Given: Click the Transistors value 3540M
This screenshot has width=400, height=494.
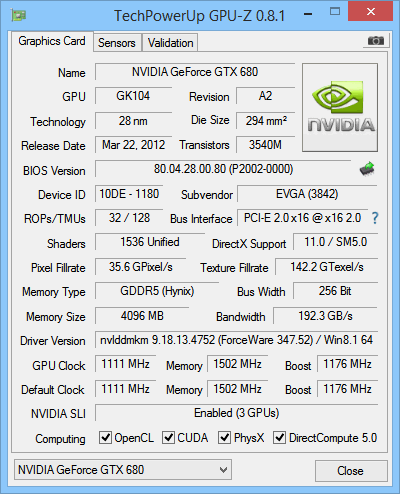Looking at the screenshot, I should 265,145.
